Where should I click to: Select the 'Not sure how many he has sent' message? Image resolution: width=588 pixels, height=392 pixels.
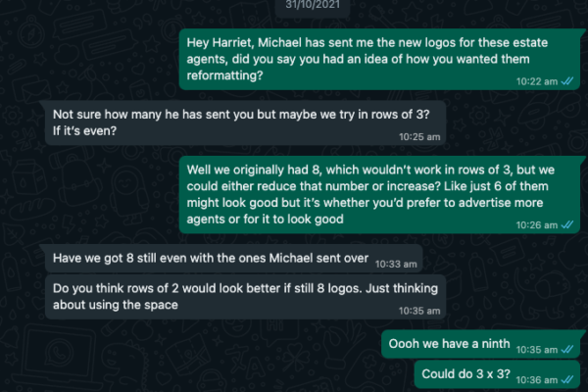pyautogui.click(x=245, y=122)
